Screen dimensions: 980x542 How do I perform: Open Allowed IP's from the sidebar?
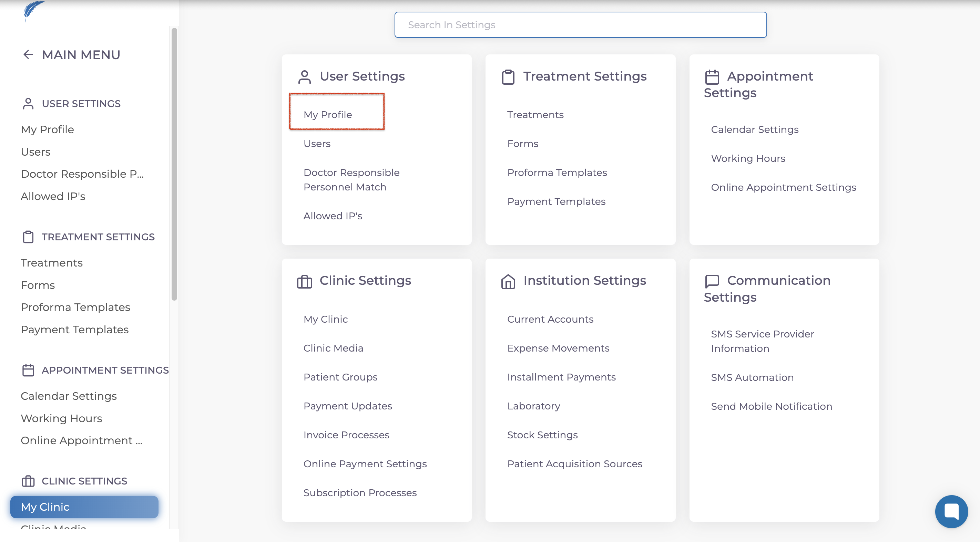click(53, 196)
